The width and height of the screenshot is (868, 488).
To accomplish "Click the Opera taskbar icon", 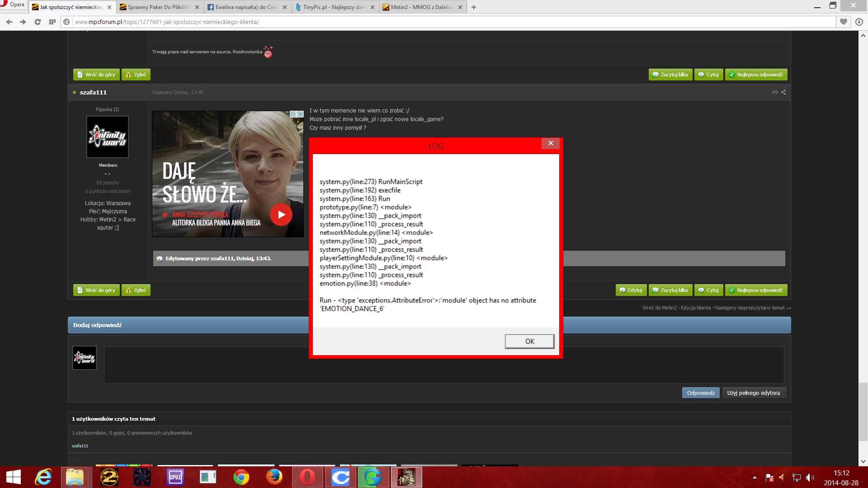I will pos(307,477).
